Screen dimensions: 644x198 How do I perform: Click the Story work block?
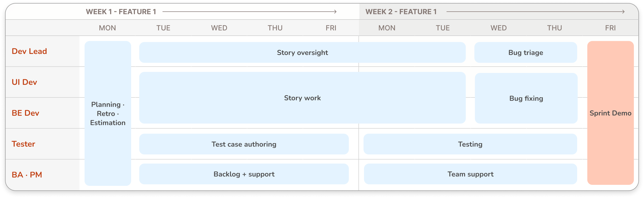pyautogui.click(x=302, y=98)
